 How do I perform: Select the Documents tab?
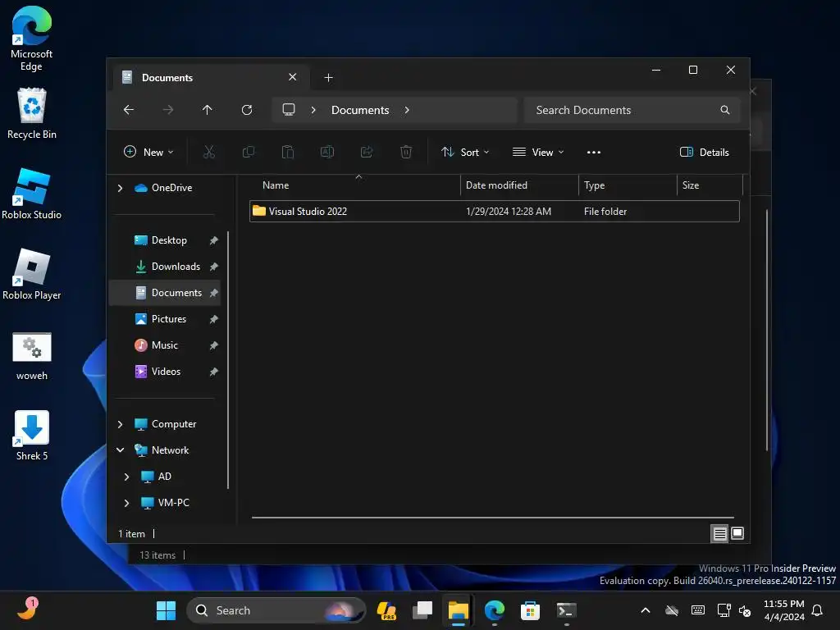[x=209, y=78]
